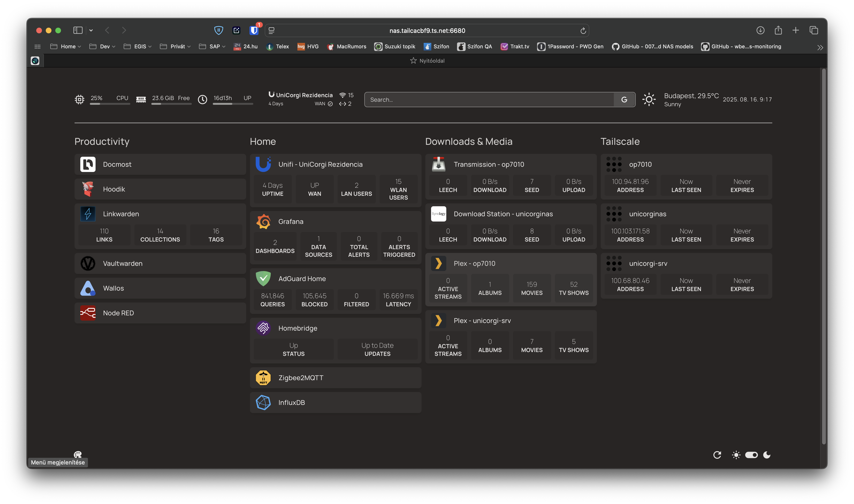
Task: Expand the EGIS bookmarks folder
Action: click(x=137, y=46)
